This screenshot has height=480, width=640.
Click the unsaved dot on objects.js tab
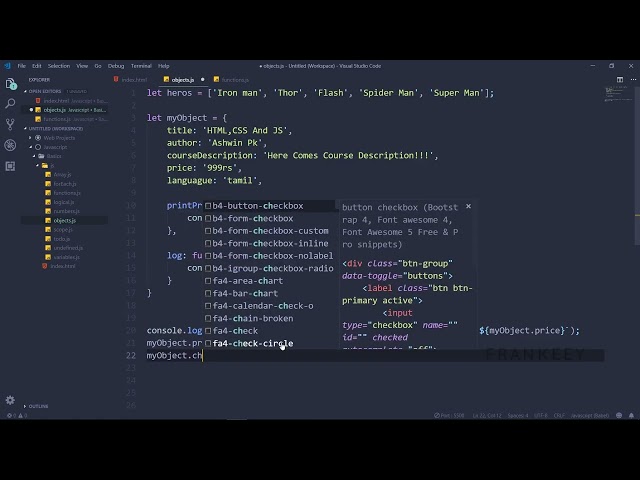(x=202, y=80)
